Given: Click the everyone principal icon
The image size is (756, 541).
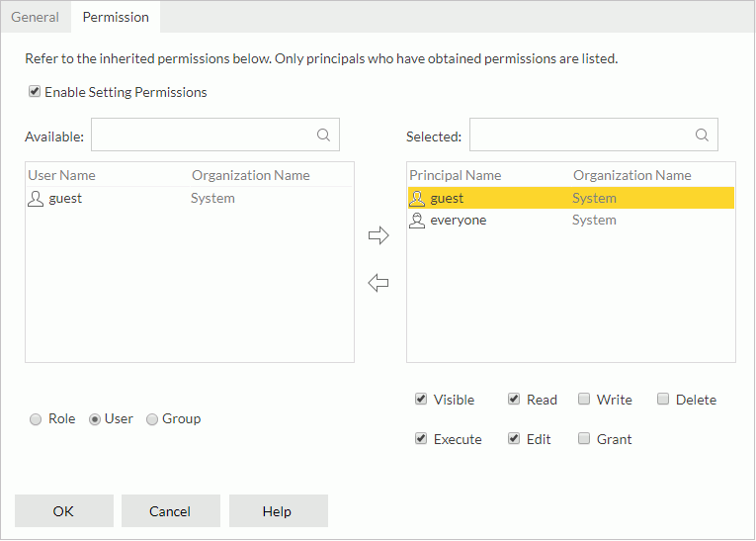Looking at the screenshot, I should tap(417, 221).
